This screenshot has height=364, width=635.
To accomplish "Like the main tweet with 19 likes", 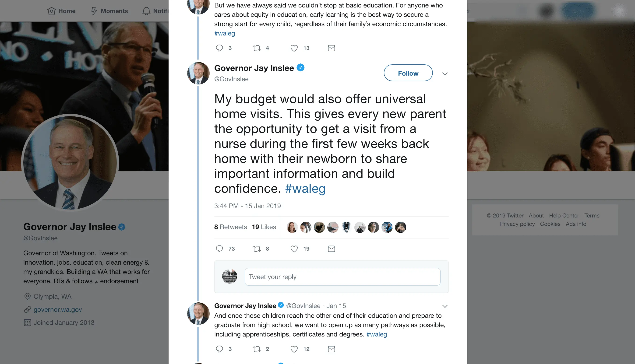I will point(294,249).
